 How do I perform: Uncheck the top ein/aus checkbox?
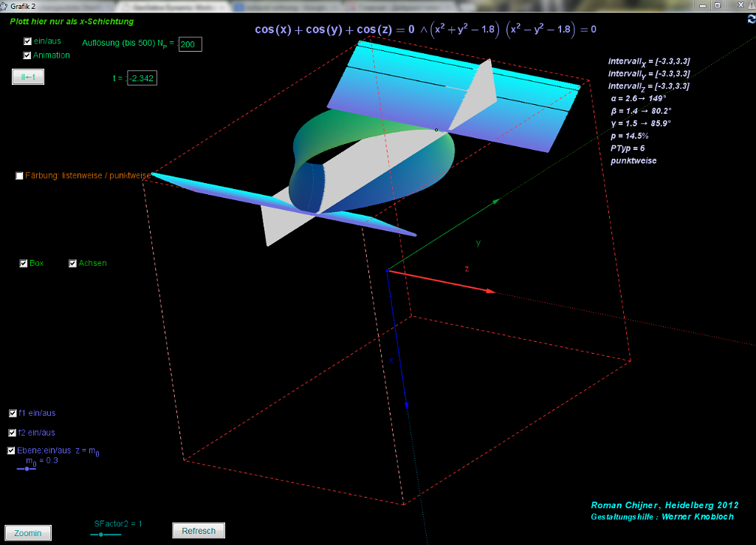(27, 41)
